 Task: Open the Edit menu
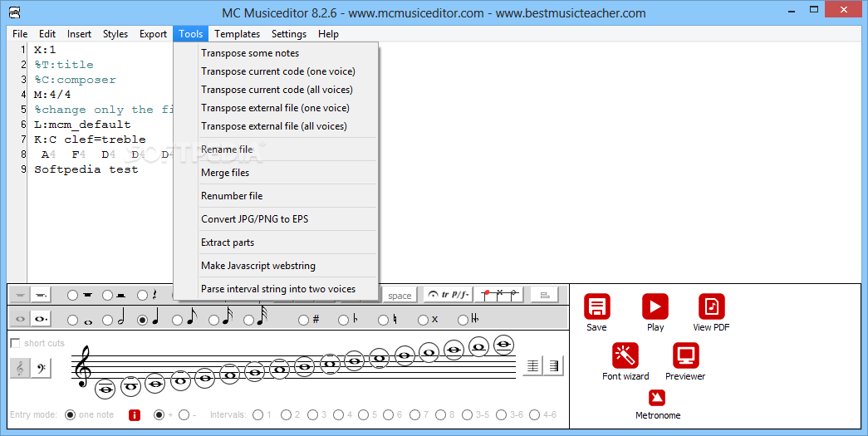[47, 34]
